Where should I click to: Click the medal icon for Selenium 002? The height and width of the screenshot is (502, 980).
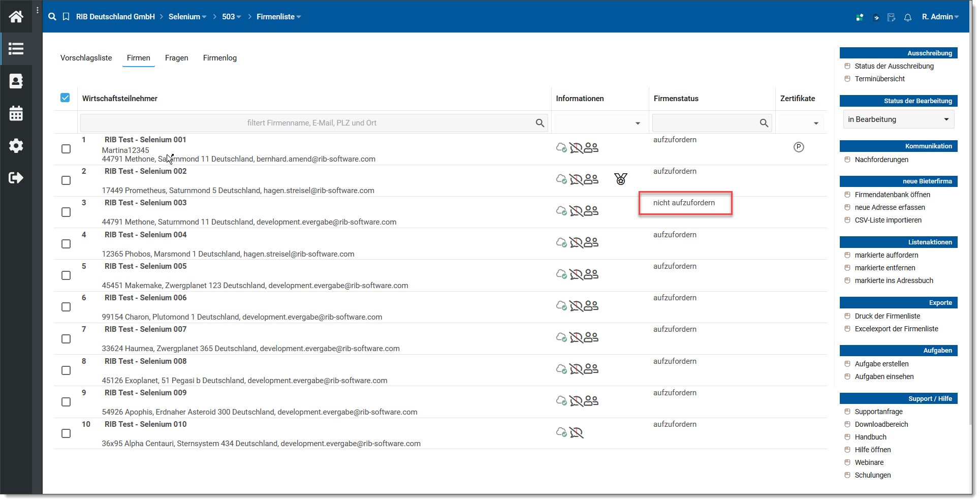pyautogui.click(x=621, y=179)
